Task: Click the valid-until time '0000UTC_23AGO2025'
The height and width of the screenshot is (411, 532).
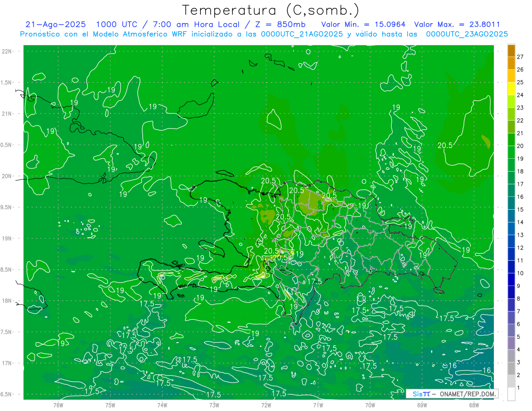Action: pos(467,34)
